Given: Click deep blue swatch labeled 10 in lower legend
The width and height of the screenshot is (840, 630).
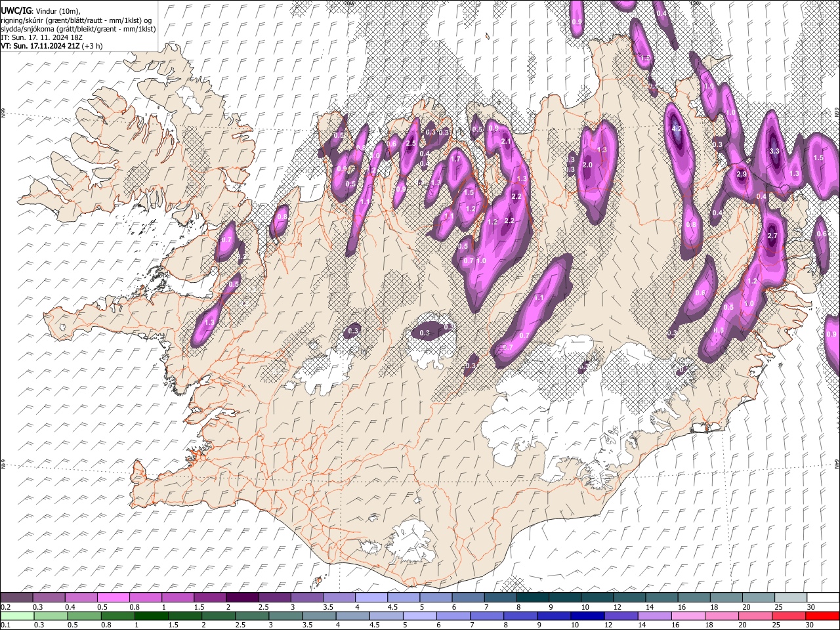Looking at the screenshot, I should (587, 616).
